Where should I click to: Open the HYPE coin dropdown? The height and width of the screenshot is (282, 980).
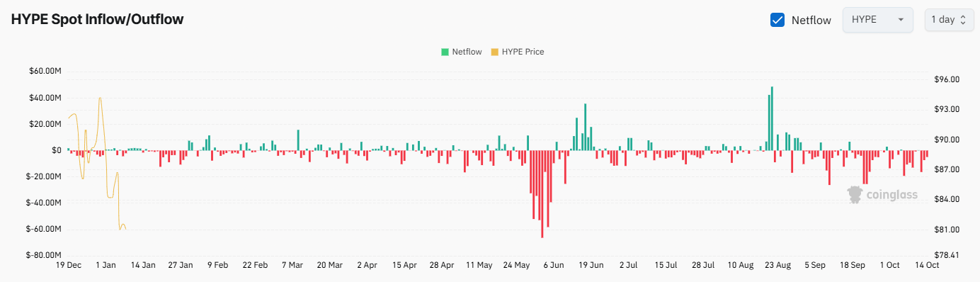[878, 20]
